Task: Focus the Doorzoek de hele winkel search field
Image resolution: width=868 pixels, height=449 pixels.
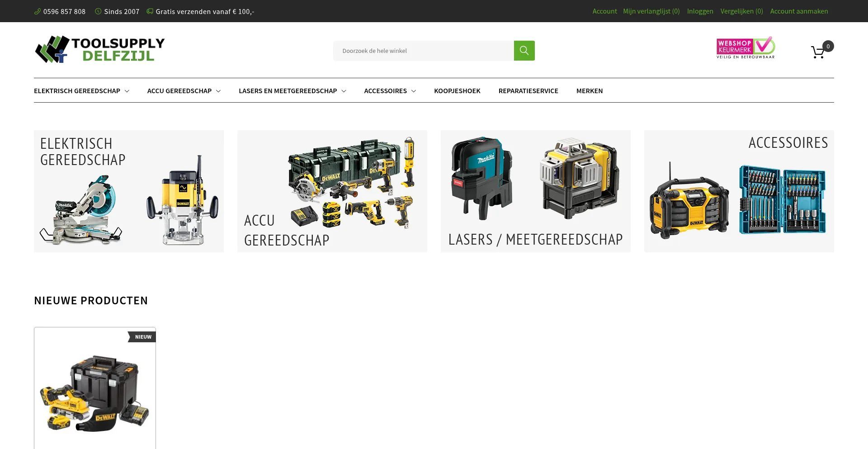Action: tap(423, 51)
